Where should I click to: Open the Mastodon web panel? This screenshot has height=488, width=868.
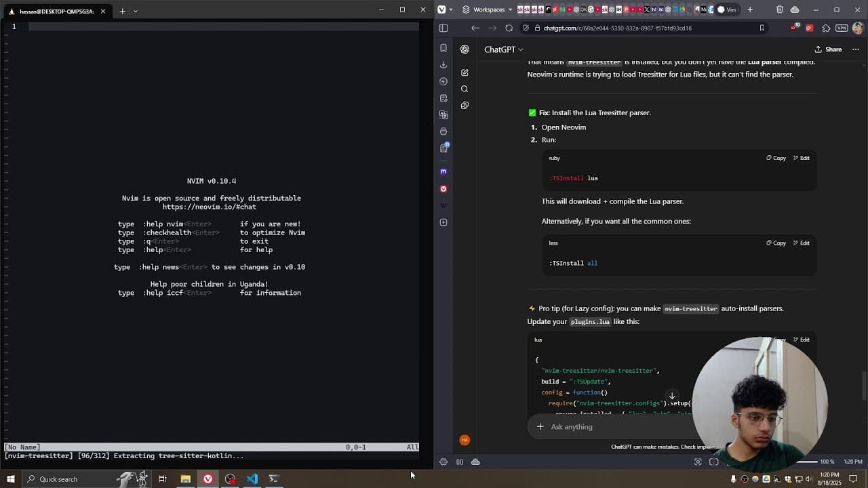443,171
